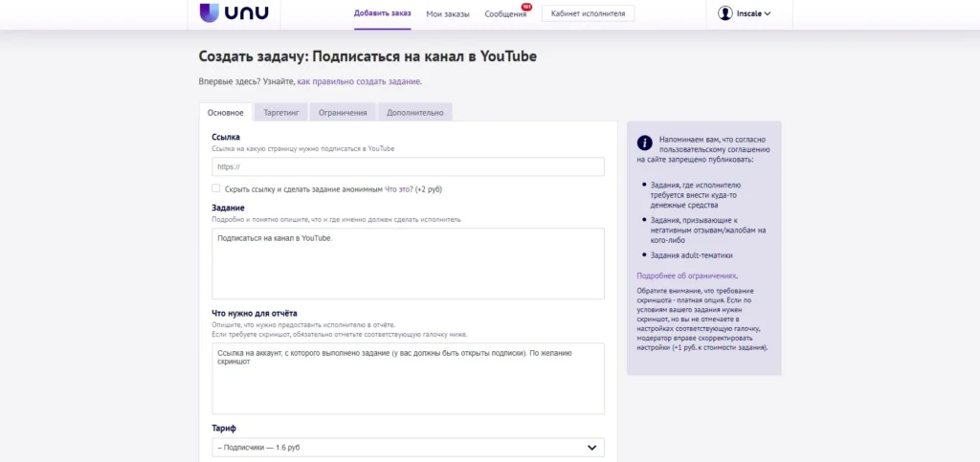Open link как правильно создать задание
The height and width of the screenshot is (462, 980).
click(x=359, y=81)
